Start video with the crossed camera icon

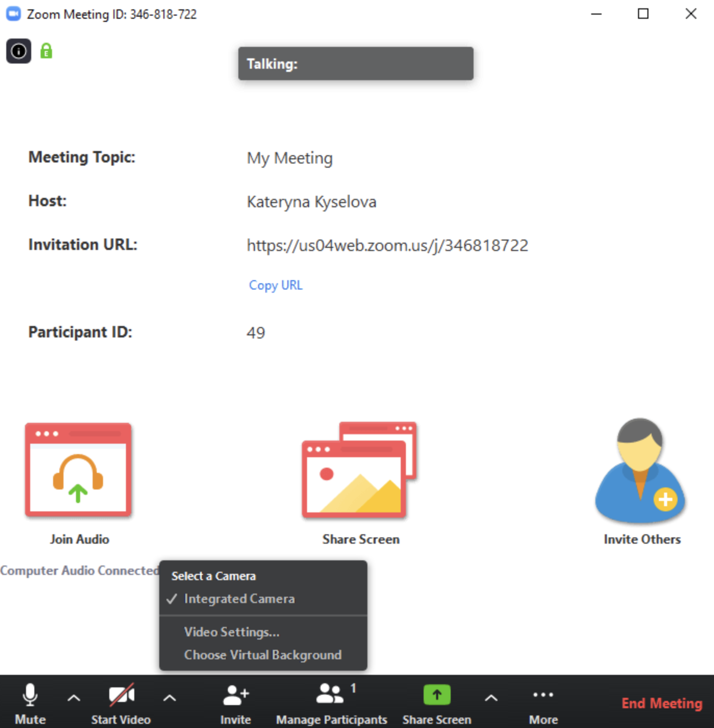(121, 703)
